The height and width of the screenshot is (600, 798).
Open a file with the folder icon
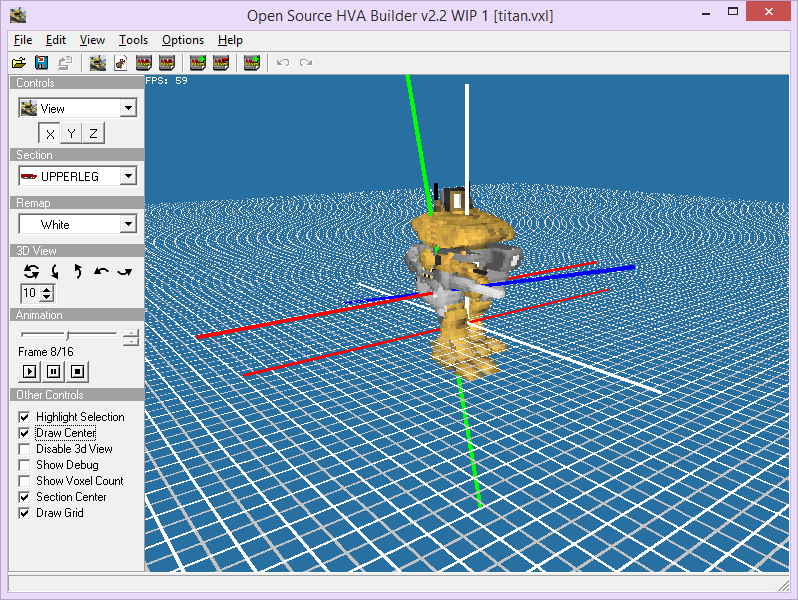19,63
